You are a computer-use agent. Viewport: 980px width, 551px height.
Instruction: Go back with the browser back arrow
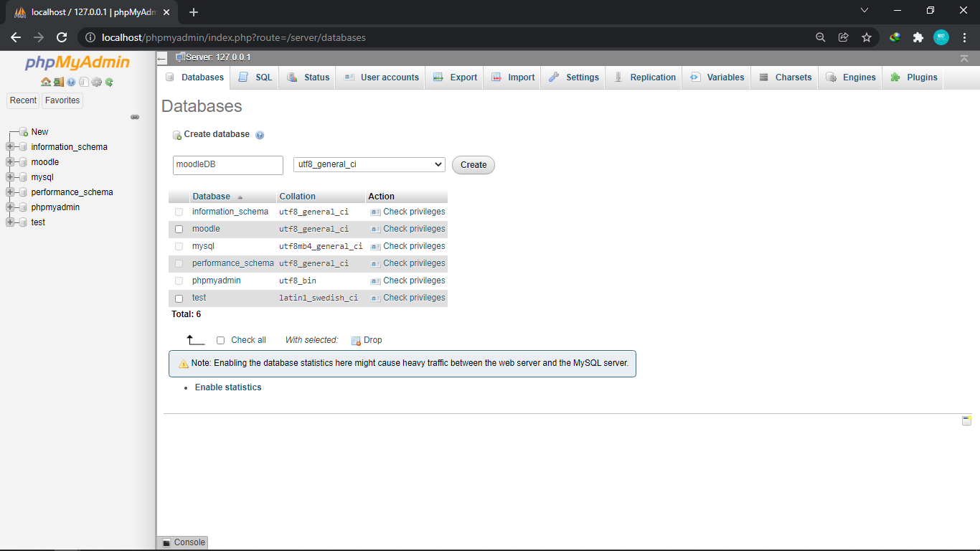tap(16, 37)
